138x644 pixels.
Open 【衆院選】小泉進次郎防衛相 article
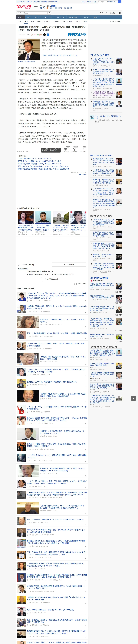point(62,432)
